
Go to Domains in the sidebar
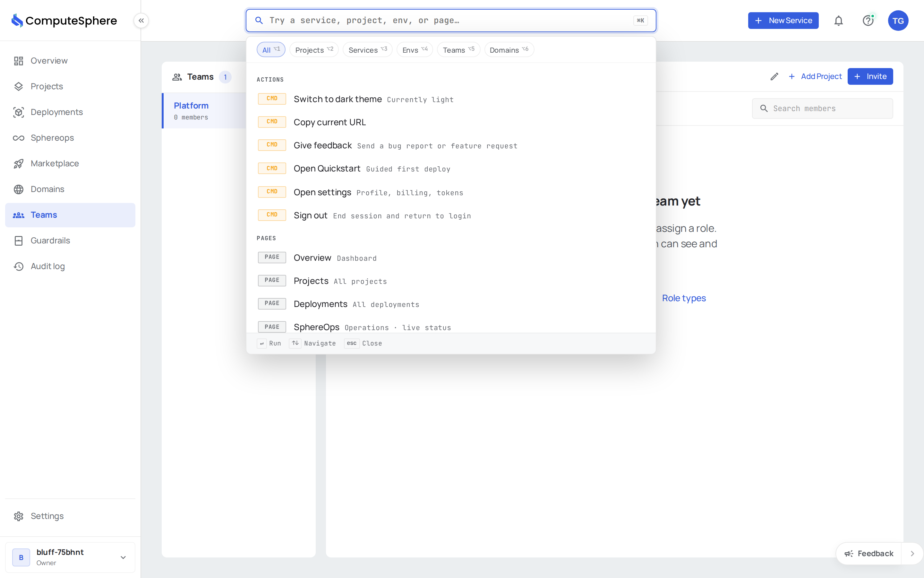[x=70, y=189]
